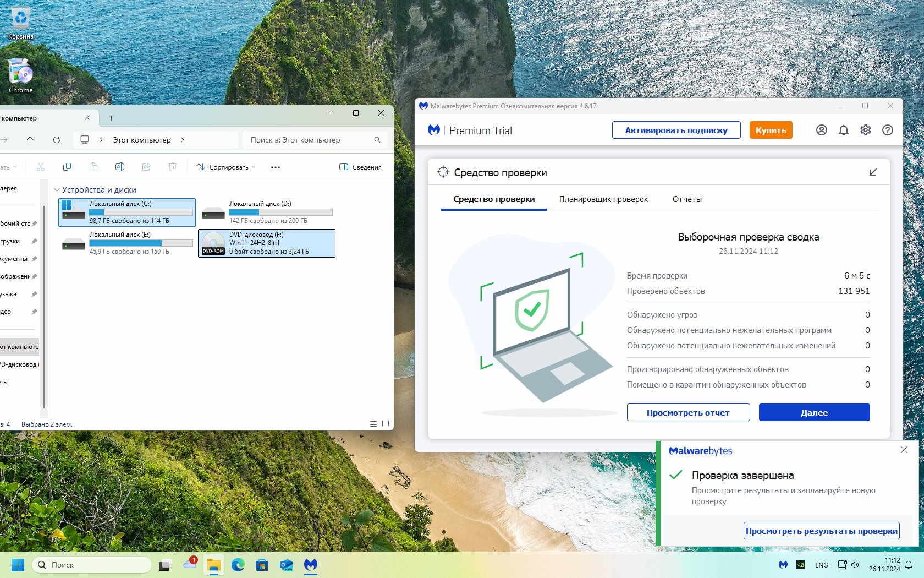Click the Explorer refresh icon
The width and height of the screenshot is (924, 578).
(57, 140)
